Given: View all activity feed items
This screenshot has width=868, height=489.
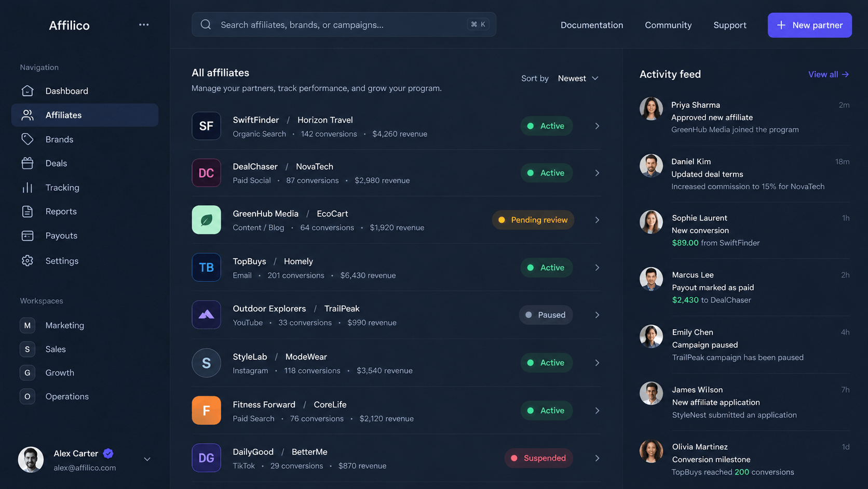Looking at the screenshot, I should pos(829,74).
